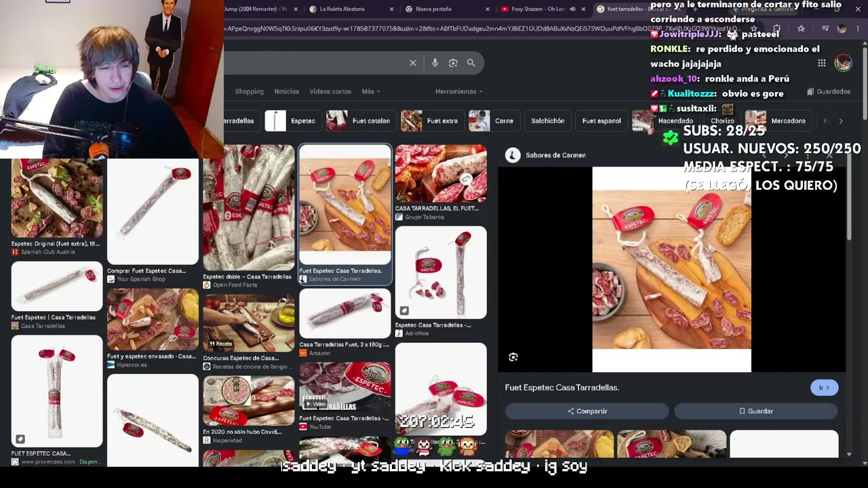Filter by the Mercadona chip
Screen dimensions: 868x488
[x=778, y=121]
